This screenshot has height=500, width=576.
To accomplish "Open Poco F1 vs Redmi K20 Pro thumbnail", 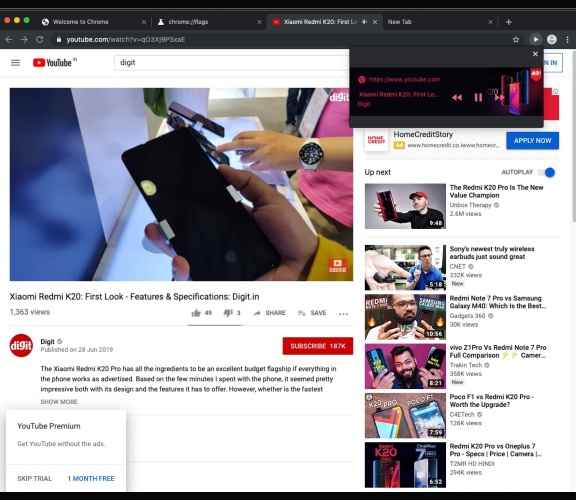I will [405, 416].
